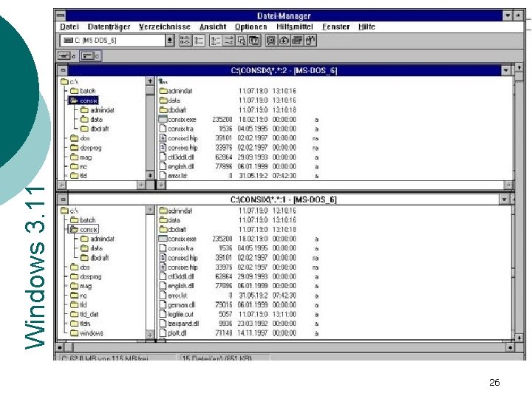Open the Fenster menu

336,27
